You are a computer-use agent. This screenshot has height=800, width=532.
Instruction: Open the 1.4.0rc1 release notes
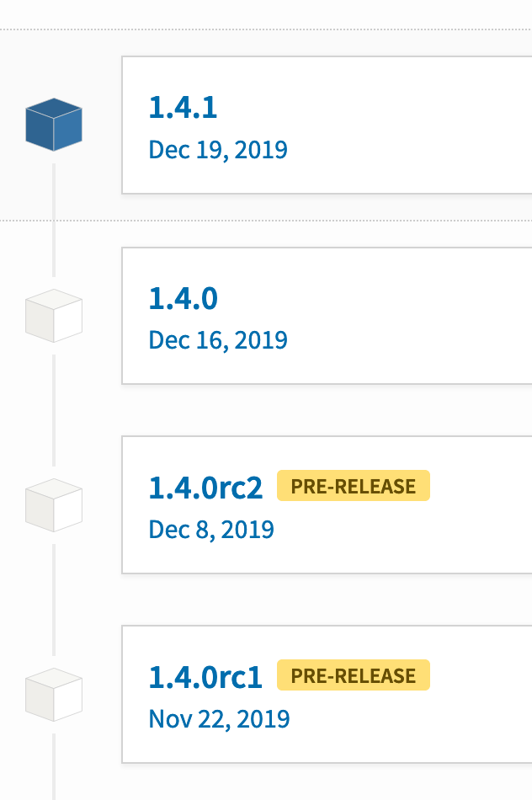coord(205,677)
